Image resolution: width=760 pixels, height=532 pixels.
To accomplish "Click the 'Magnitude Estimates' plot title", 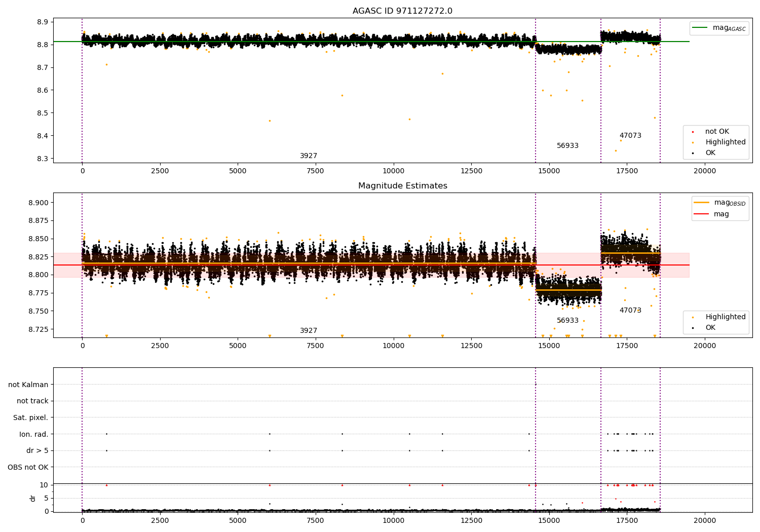I will pos(402,186).
